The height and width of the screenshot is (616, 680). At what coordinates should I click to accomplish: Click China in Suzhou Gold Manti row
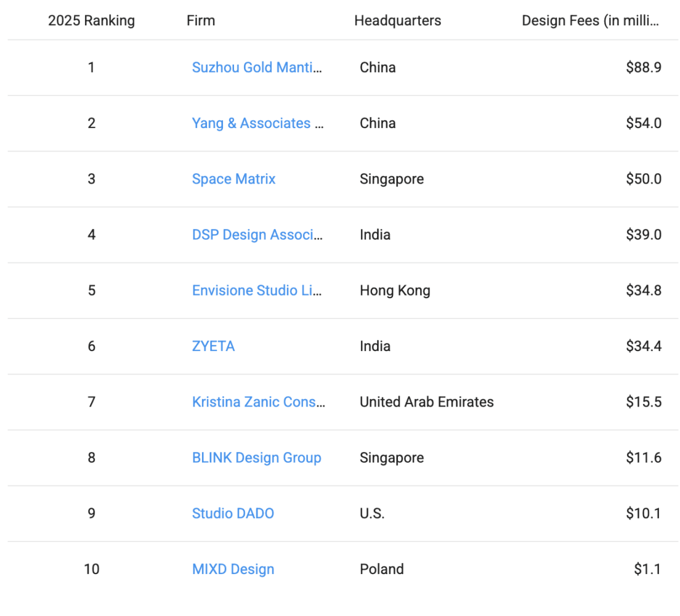coord(378,68)
